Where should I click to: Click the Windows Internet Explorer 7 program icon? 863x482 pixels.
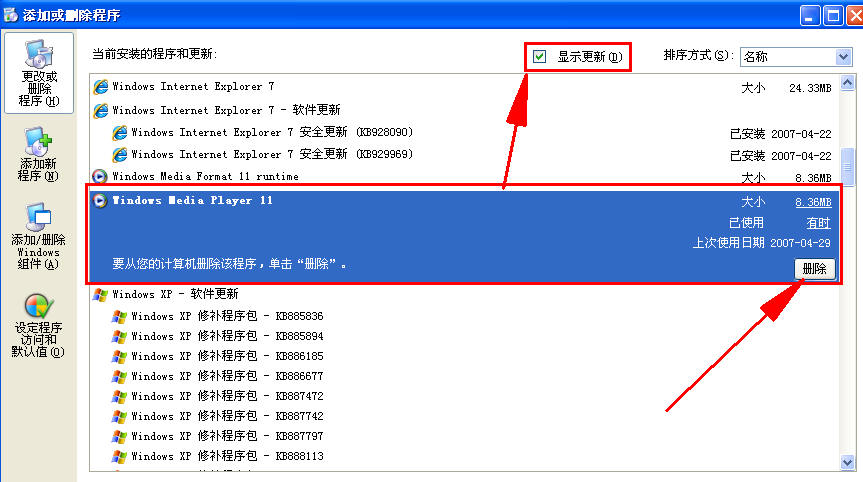coord(101,86)
